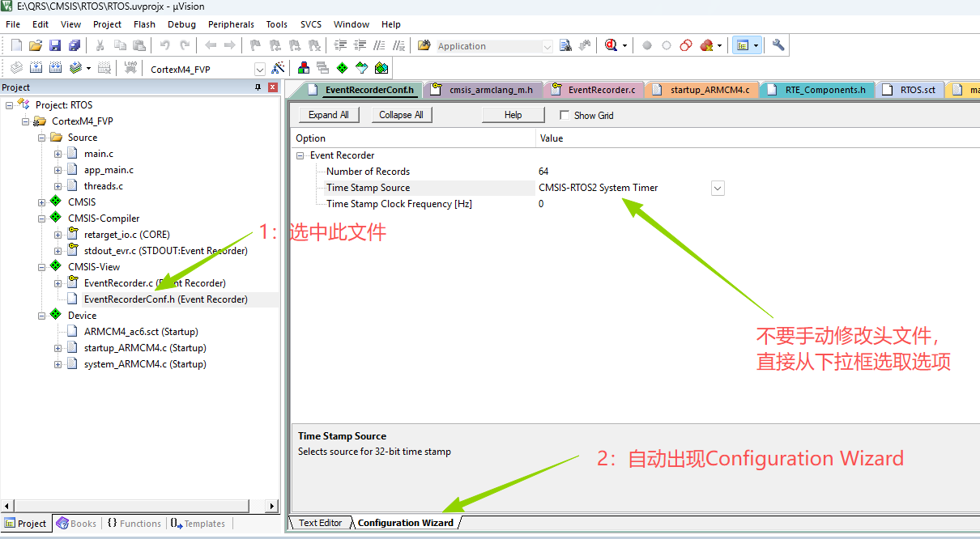Screen dimensions: 980x539
Task: Click the Incremental find icon
Action: click(586, 46)
